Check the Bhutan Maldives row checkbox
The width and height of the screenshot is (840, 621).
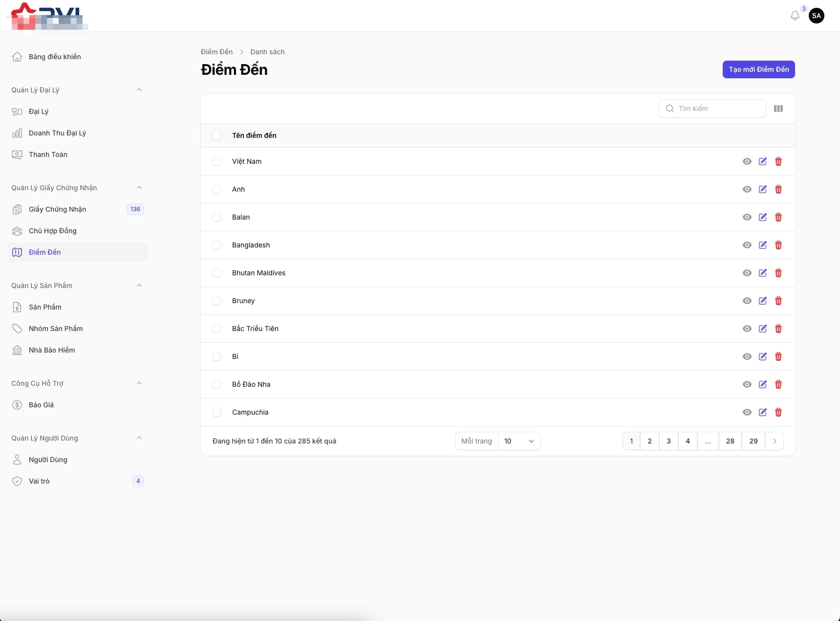[216, 273]
